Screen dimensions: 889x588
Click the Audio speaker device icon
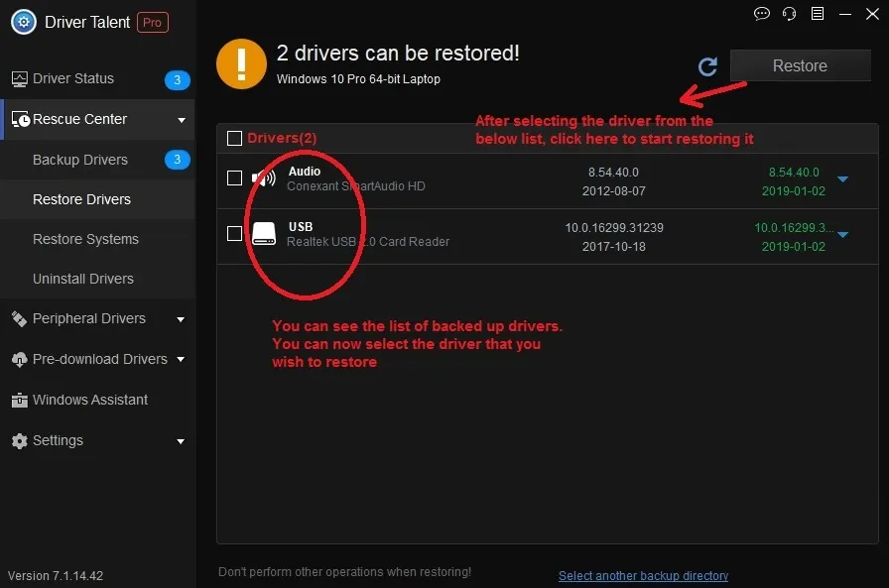264,178
